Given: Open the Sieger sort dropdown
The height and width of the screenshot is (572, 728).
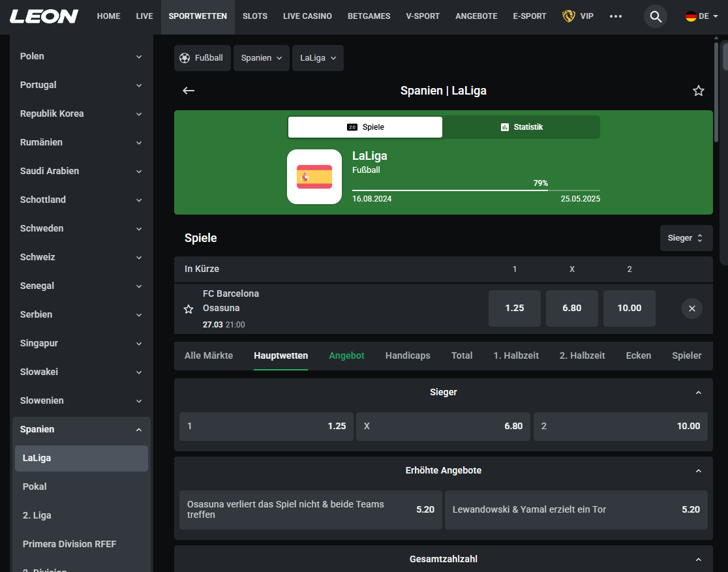Looking at the screenshot, I should coord(686,238).
